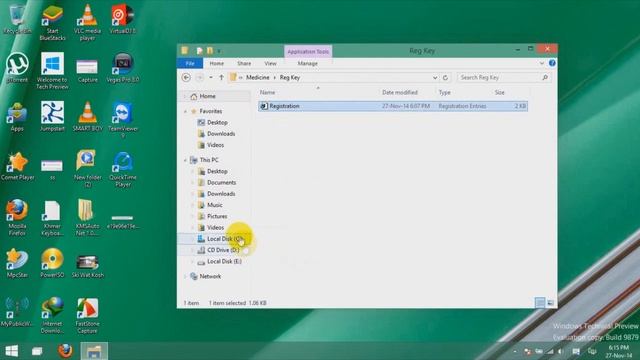The width and height of the screenshot is (640, 360).
Task: Open Documents under This PC
Action: point(221,182)
